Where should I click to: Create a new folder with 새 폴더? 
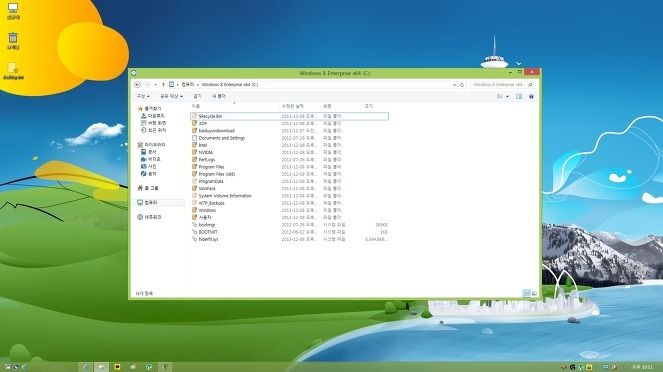(x=219, y=96)
